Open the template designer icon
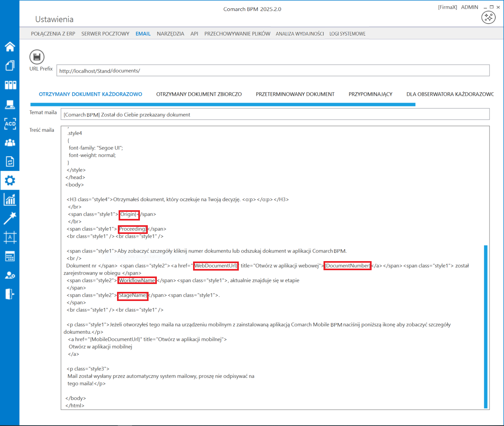 point(10,237)
